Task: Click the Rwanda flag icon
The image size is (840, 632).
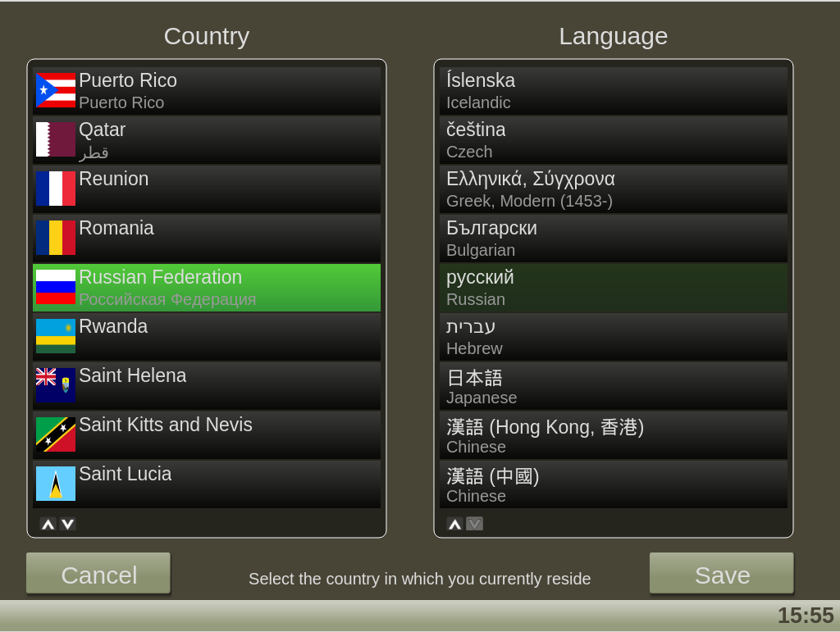Action: click(x=56, y=336)
